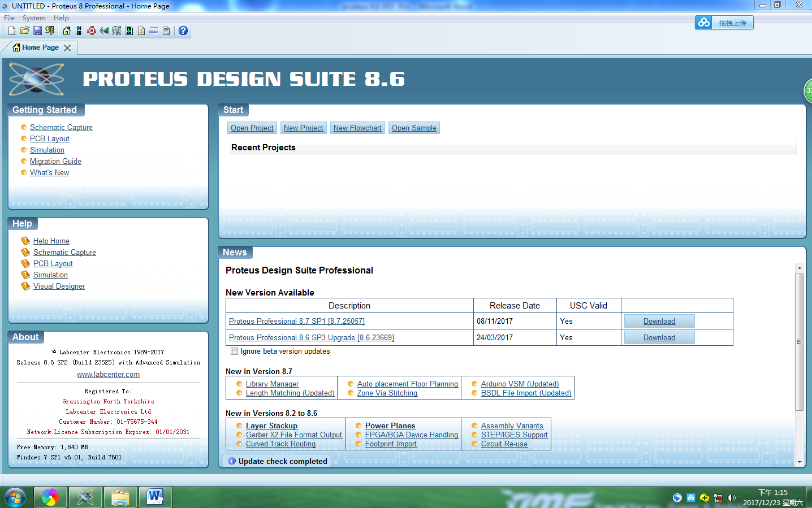The height and width of the screenshot is (508, 812).
Task: Open Proteus Professional 8.7 SP1 description link
Action: pyautogui.click(x=297, y=321)
